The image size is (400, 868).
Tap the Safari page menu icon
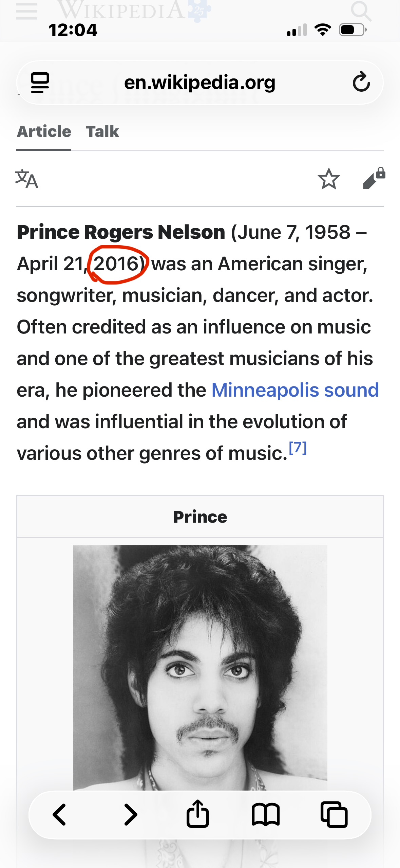coord(40,83)
